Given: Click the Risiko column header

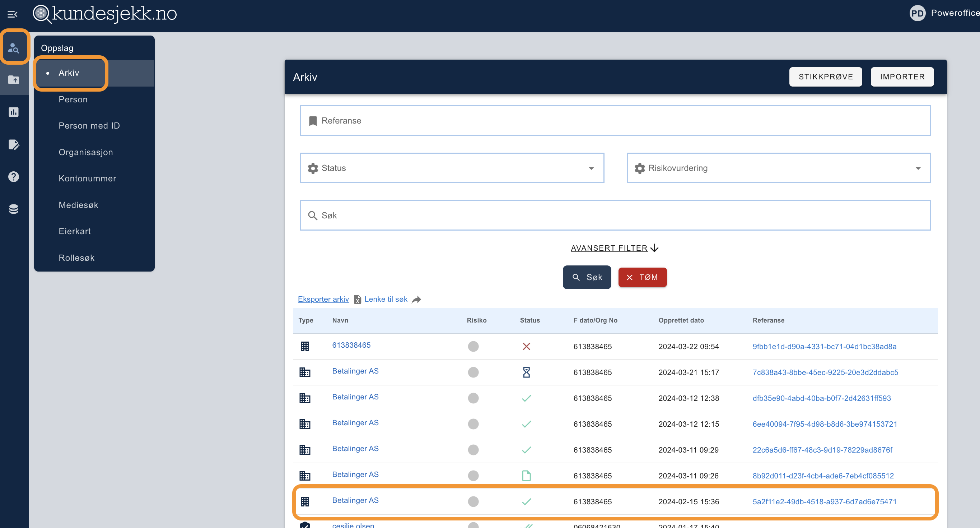Looking at the screenshot, I should pos(476,320).
